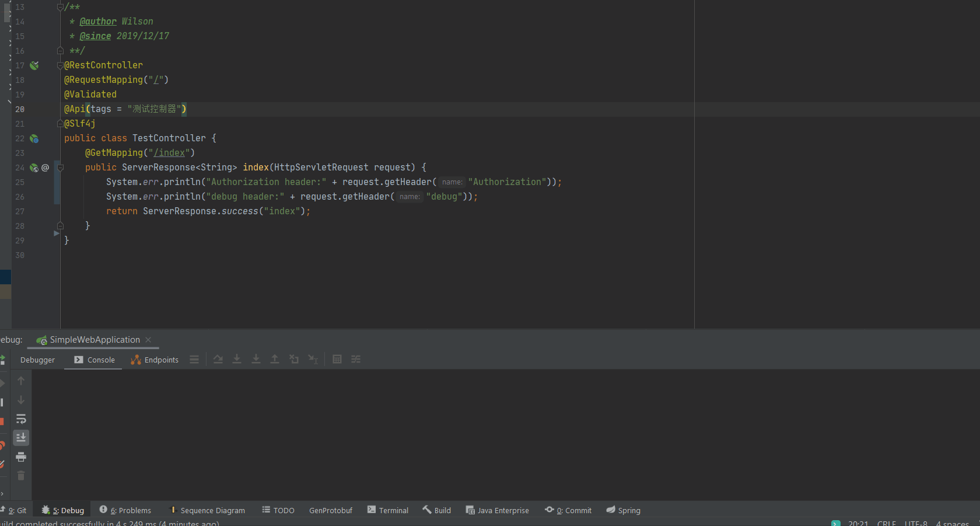
Task: Open the Evaluate Expression calculator icon
Action: 337,359
